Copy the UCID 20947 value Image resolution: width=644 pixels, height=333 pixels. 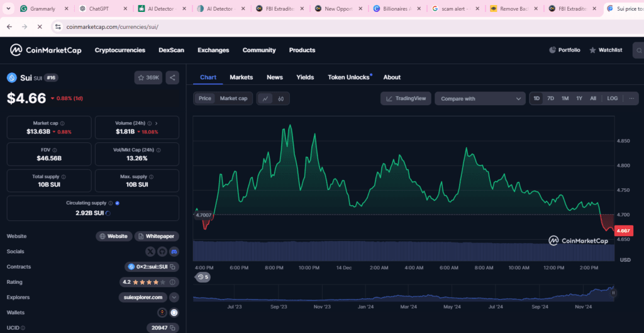(x=173, y=328)
